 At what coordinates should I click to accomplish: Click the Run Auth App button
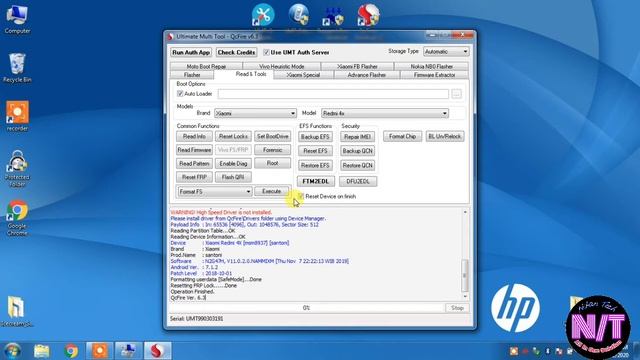[191, 52]
